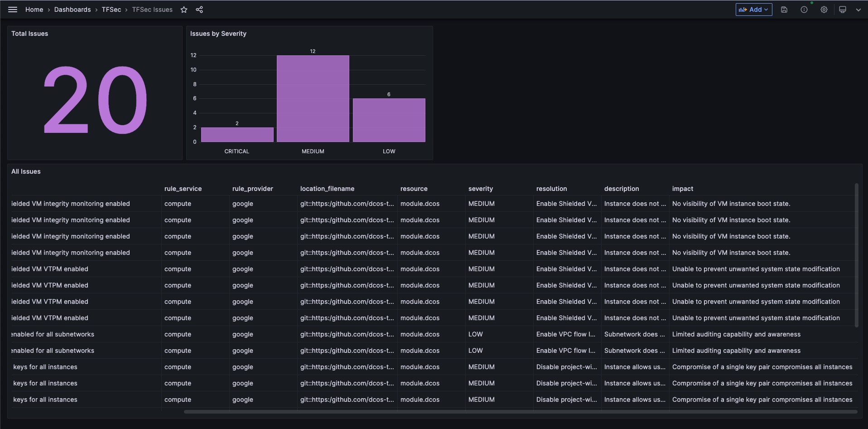
Task: Expand the top-right chevron menu
Action: coord(858,10)
